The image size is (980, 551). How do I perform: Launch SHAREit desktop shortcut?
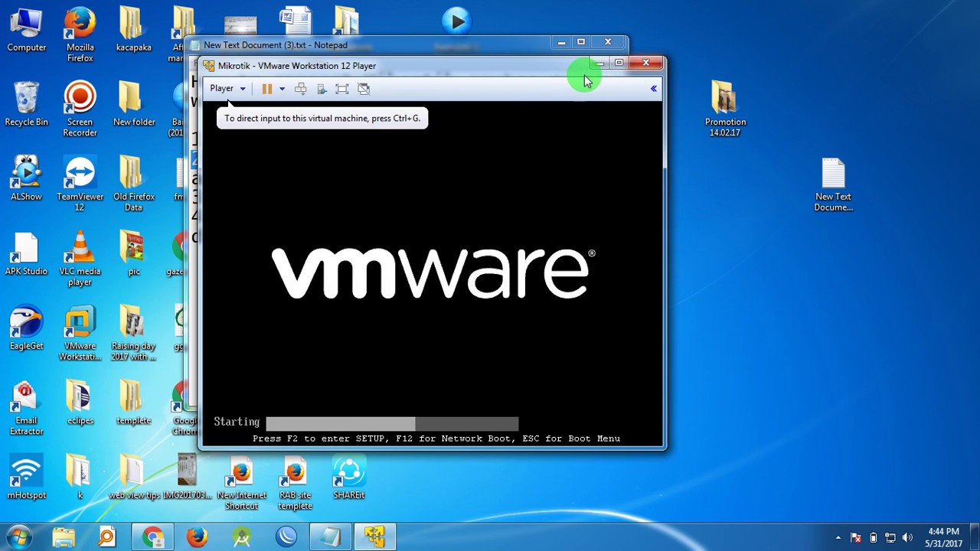click(348, 478)
